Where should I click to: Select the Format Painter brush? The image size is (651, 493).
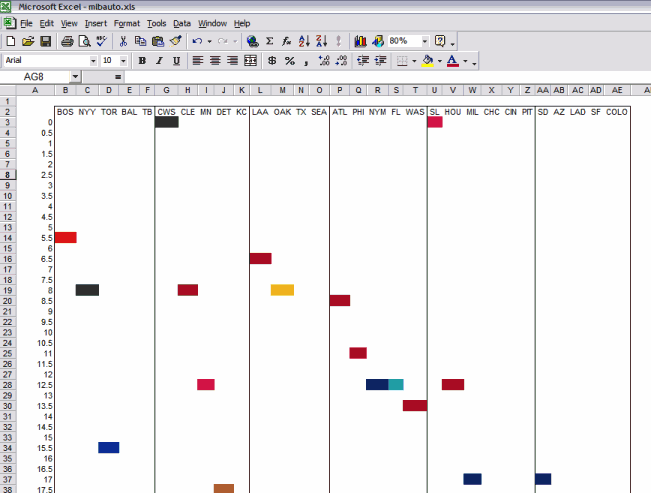point(176,41)
